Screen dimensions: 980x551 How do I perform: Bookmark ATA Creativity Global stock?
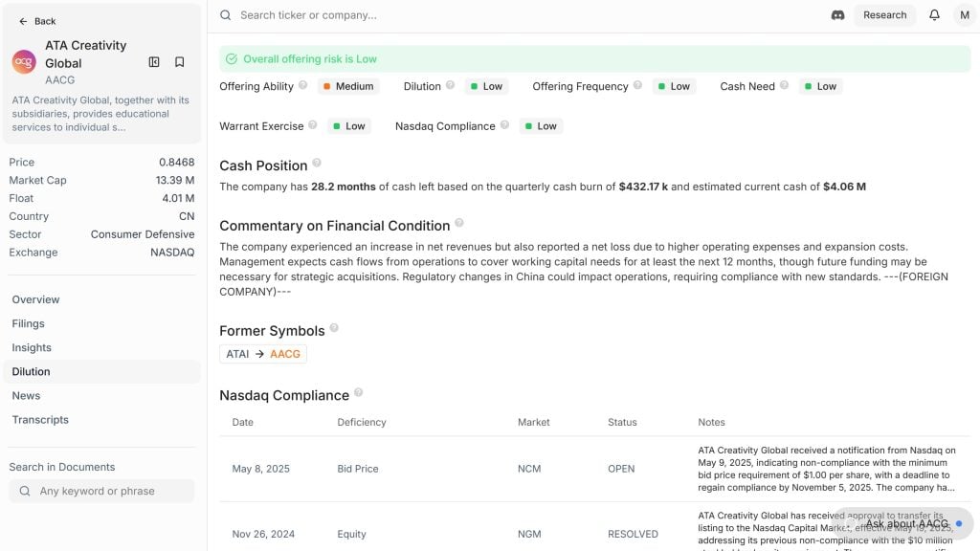(179, 62)
